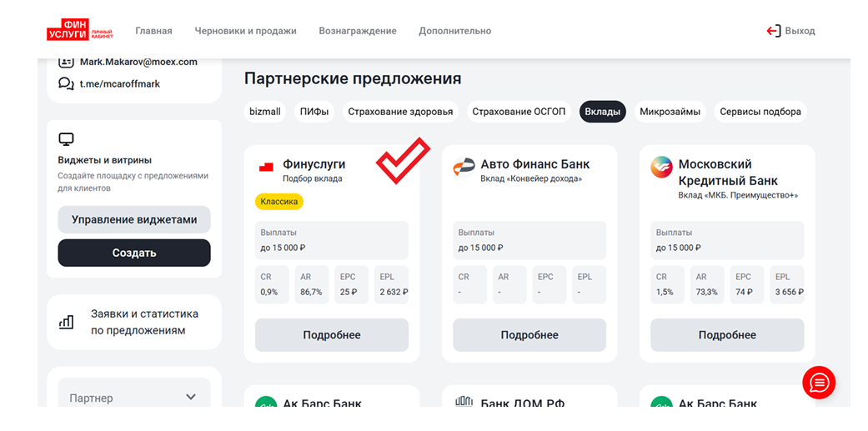868x431 pixels.
Task: Click the widgets monitor icon
Action: [66, 139]
